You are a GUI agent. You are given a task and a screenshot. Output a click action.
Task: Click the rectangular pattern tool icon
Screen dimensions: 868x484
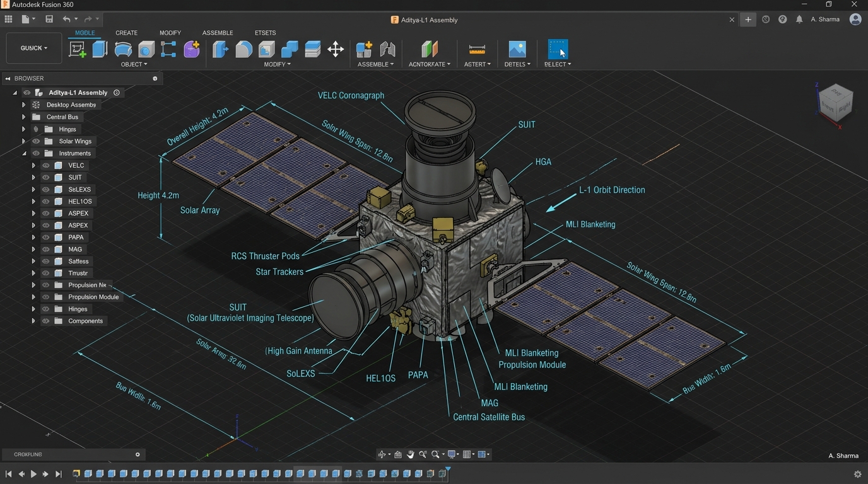pos(168,49)
